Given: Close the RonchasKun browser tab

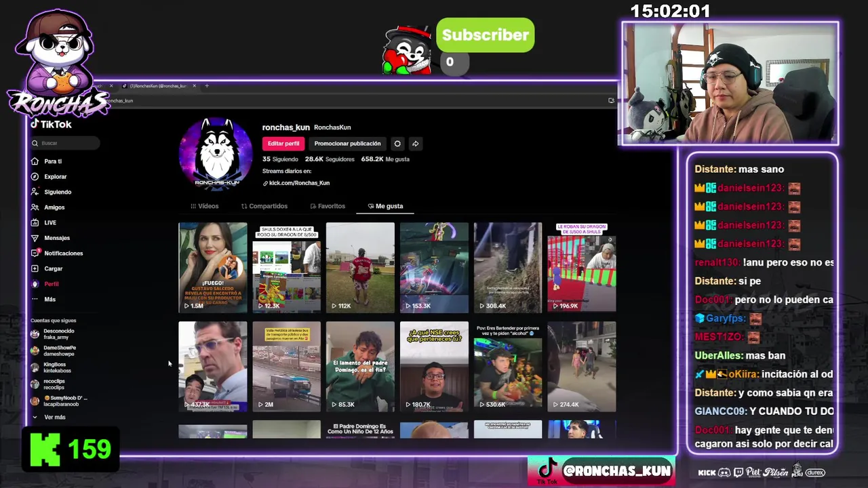Looking at the screenshot, I should tap(194, 86).
